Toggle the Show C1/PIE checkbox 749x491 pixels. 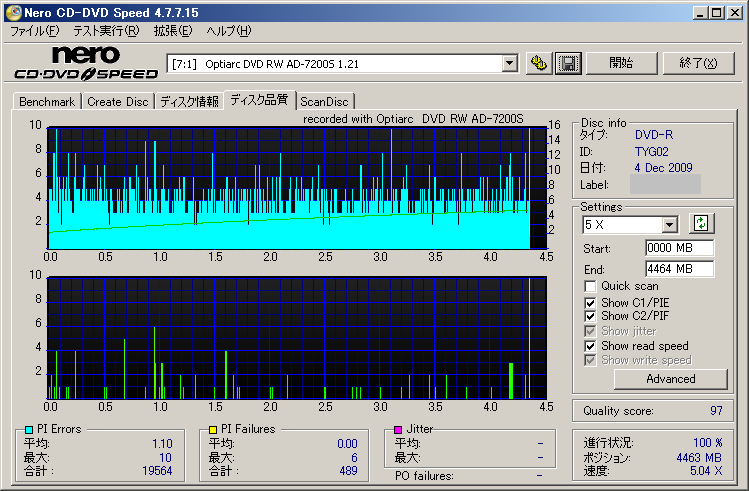point(590,303)
